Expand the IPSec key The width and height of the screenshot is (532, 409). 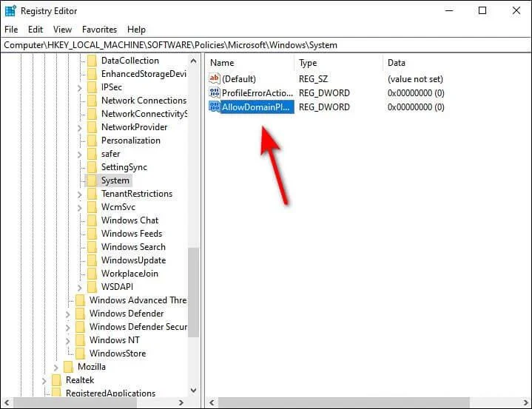point(79,88)
